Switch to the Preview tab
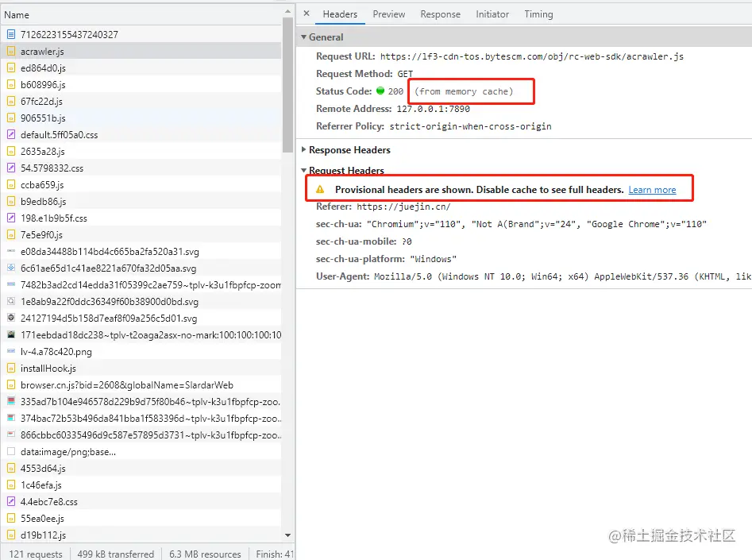 [x=389, y=14]
